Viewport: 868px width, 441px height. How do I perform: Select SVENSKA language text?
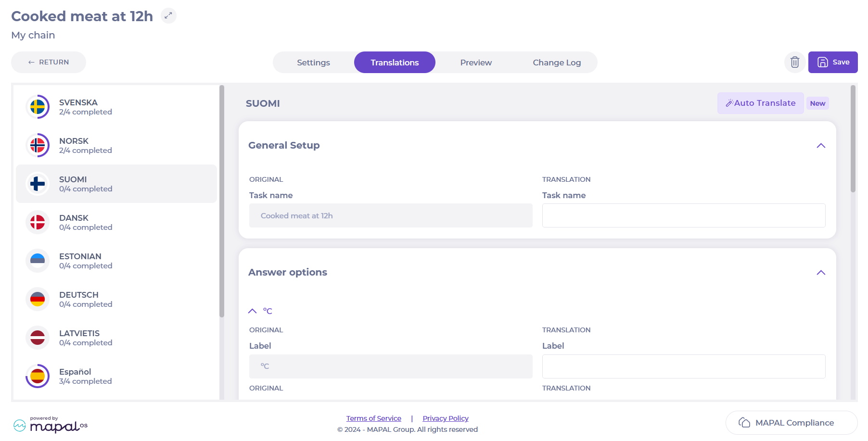click(78, 102)
